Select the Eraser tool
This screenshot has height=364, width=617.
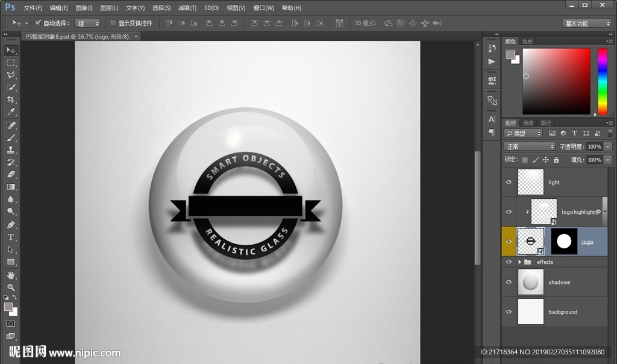11,174
